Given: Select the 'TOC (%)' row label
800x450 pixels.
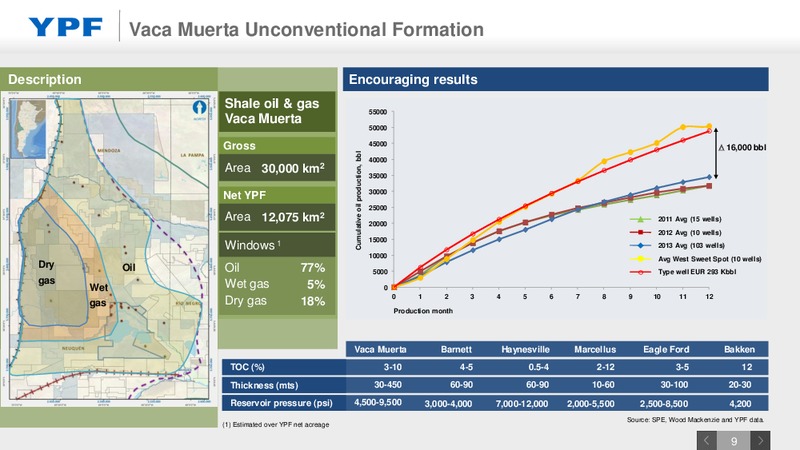Looking at the screenshot, I should tap(247, 367).
